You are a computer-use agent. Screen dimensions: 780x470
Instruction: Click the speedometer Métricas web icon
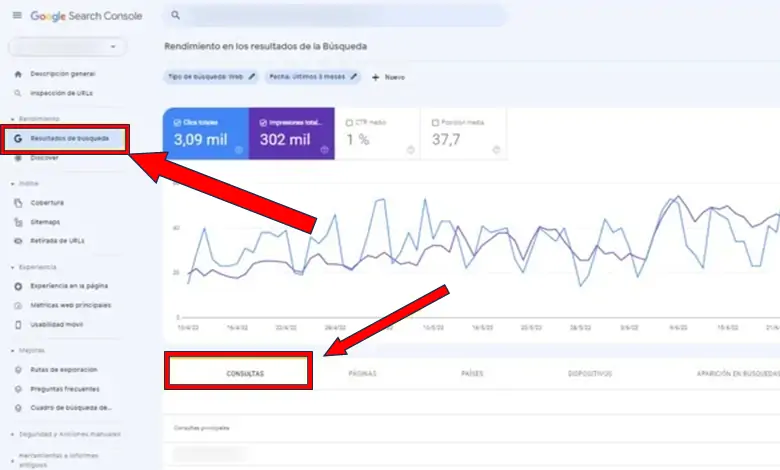pyautogui.click(x=18, y=306)
